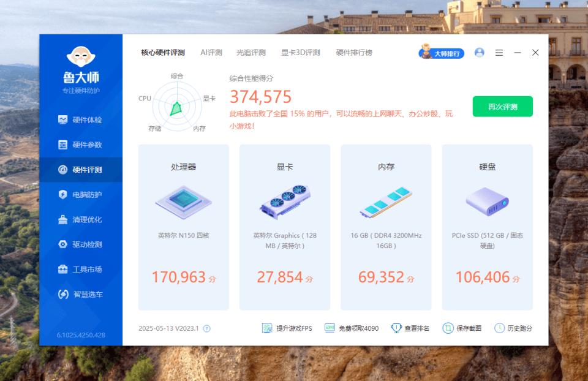Screen dimensions: 588x381
Task: Click the 鲁大师 logo avatar
Action: [x=81, y=57]
